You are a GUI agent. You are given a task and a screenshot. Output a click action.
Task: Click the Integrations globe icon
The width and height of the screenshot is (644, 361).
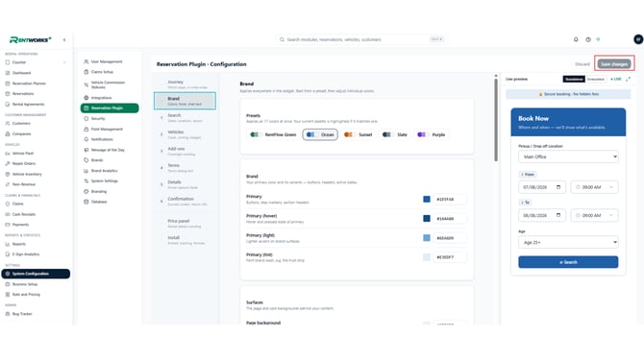87,98
